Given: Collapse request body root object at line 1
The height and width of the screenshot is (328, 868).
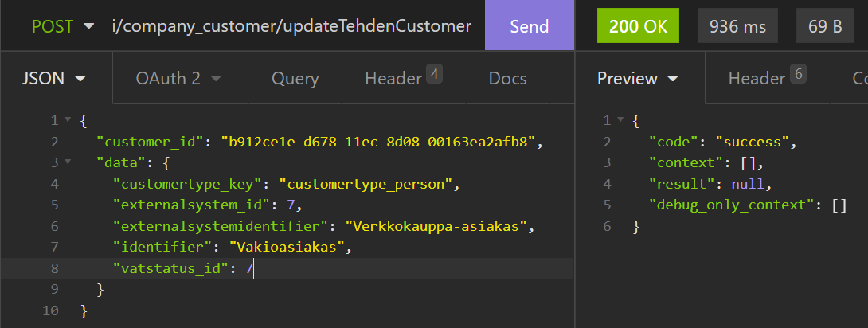Looking at the screenshot, I should click(x=67, y=121).
